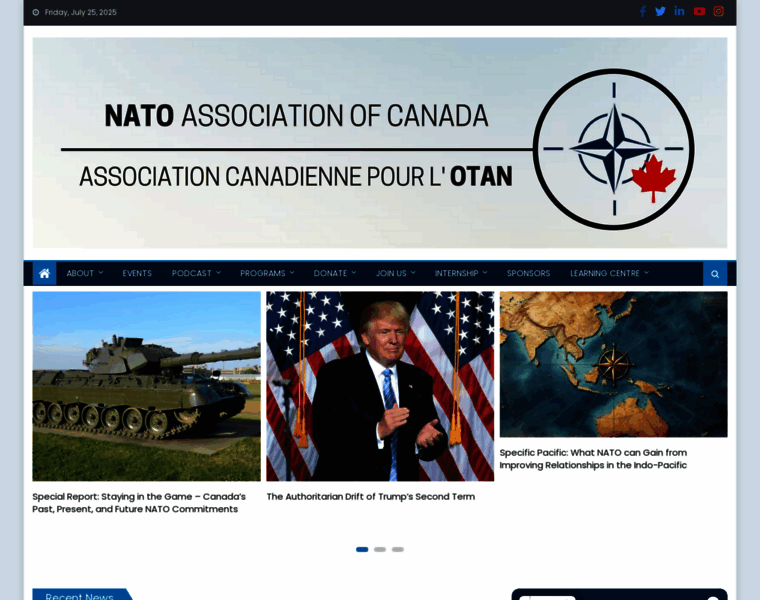Screen dimensions: 760x600
Task: Click the NATO Association of Canada banner
Action: tap(380, 143)
